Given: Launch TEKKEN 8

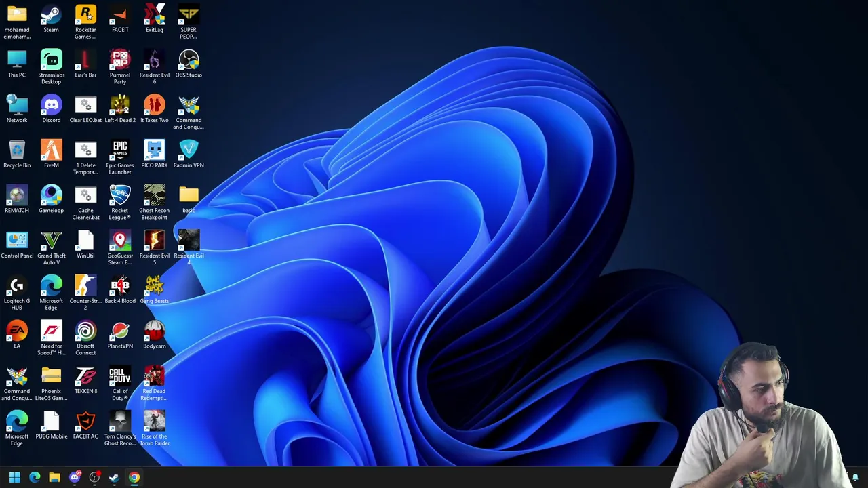Looking at the screenshot, I should (x=85, y=380).
